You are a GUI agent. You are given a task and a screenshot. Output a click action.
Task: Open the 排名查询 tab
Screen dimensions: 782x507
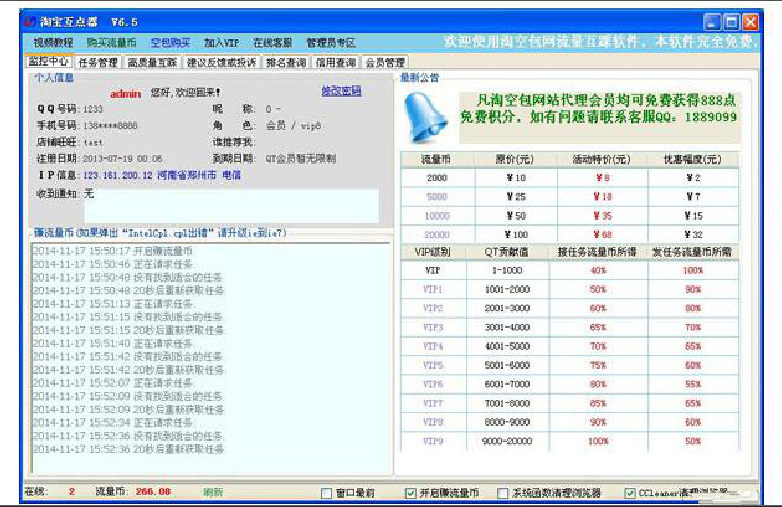pos(286,62)
